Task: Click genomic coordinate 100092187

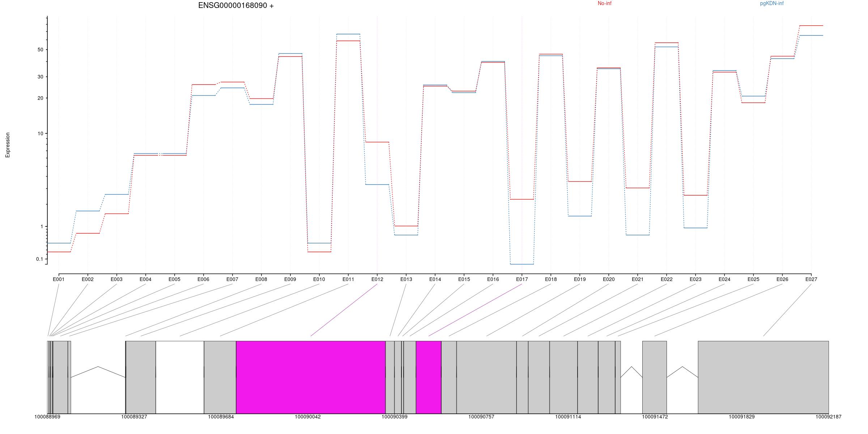Action: pos(829,417)
